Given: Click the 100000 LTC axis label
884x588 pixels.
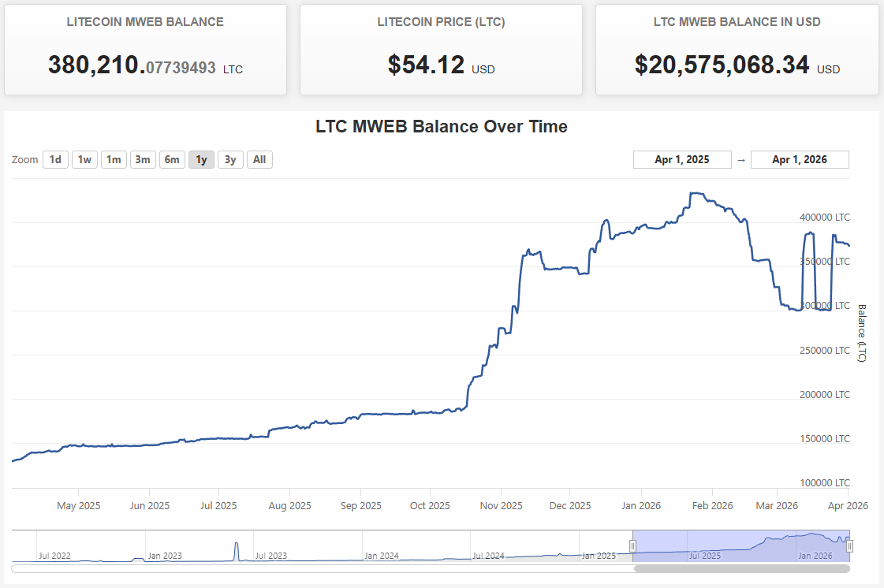Looking at the screenshot, I should pos(824,482).
